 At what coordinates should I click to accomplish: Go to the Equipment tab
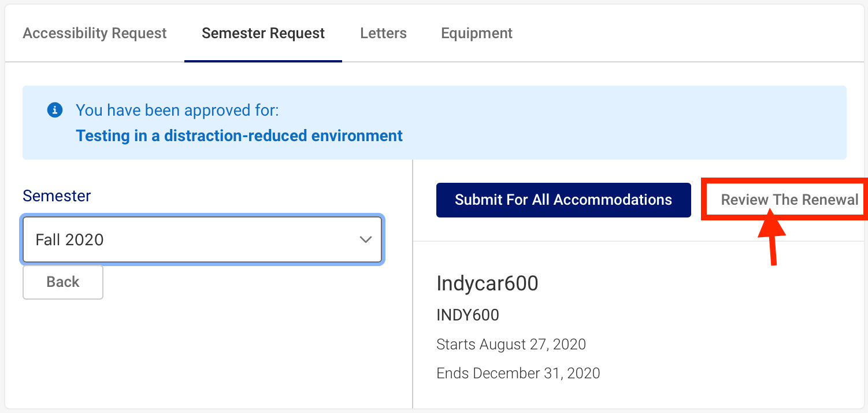(477, 34)
